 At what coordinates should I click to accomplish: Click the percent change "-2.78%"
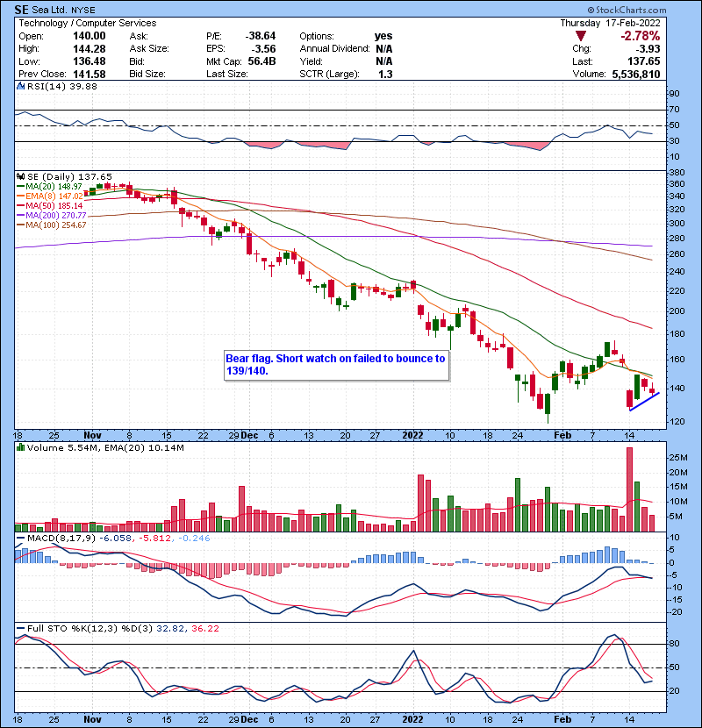tap(641, 36)
